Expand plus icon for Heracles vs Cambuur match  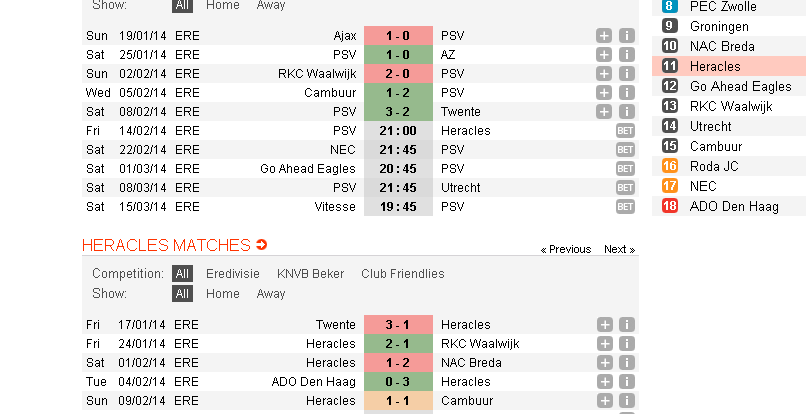604,401
